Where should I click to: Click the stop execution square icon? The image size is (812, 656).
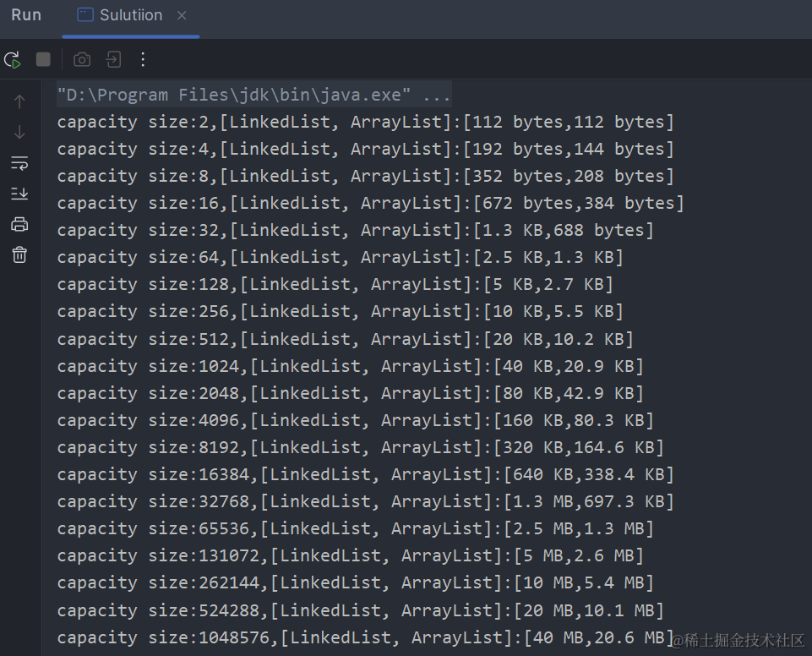pyautogui.click(x=44, y=59)
